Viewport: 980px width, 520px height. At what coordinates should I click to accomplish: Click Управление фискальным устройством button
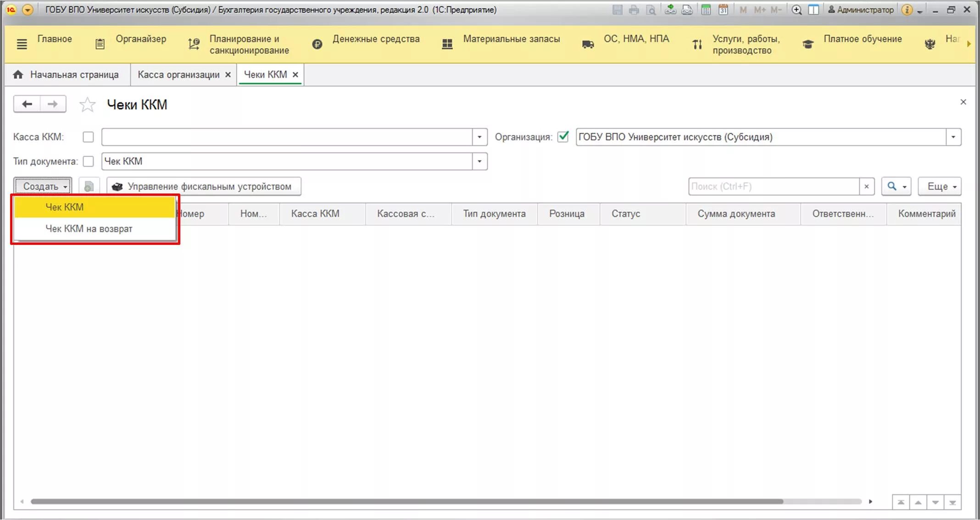204,187
